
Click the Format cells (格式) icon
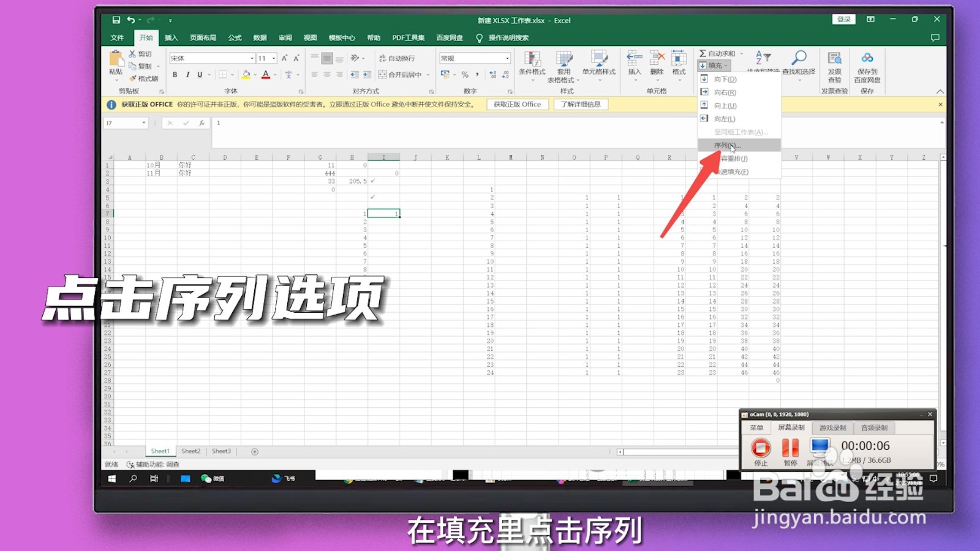tap(679, 59)
